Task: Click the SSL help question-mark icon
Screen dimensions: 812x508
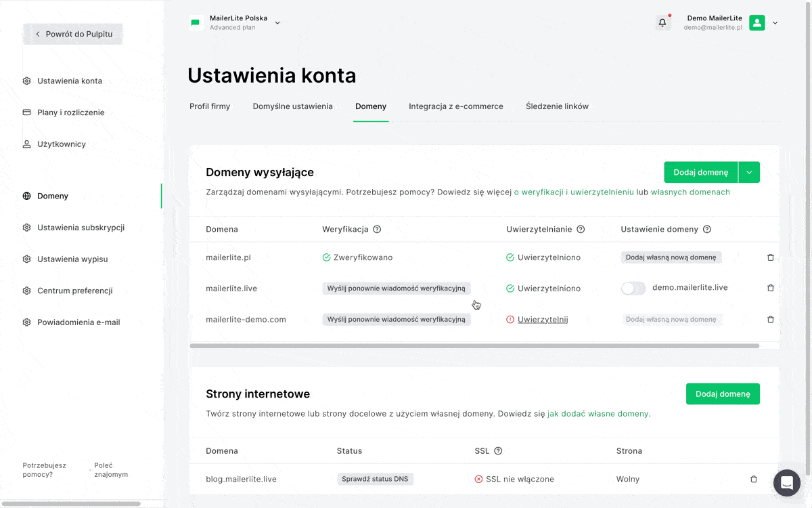Action: (x=498, y=451)
